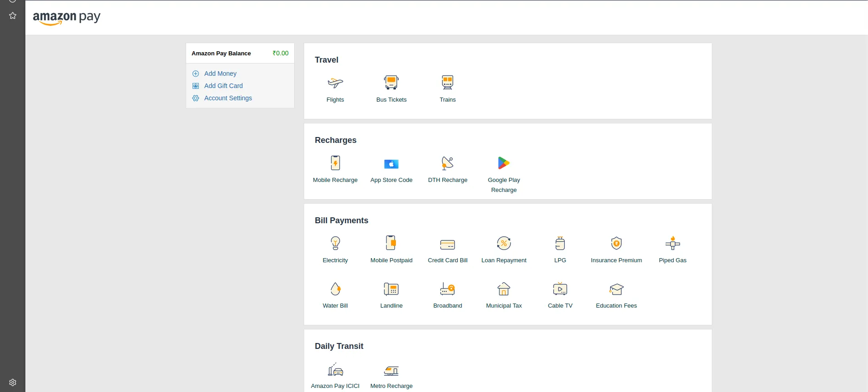Click the Landline label

click(391, 306)
